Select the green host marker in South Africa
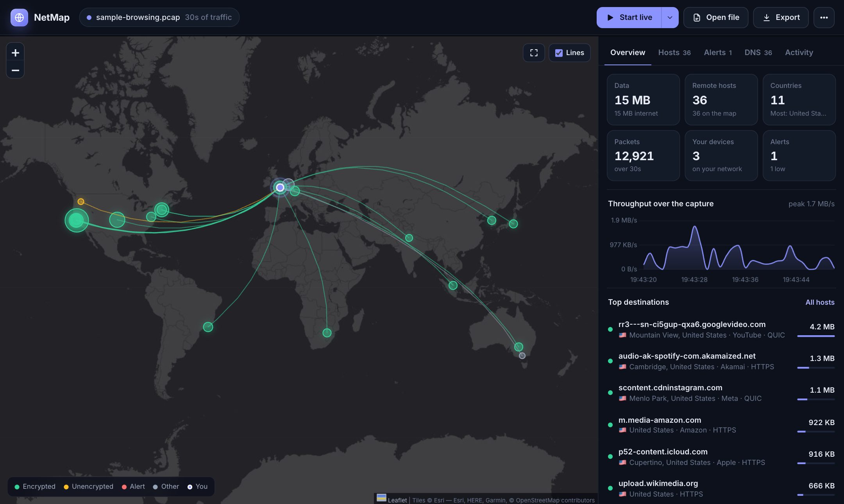 click(x=327, y=333)
